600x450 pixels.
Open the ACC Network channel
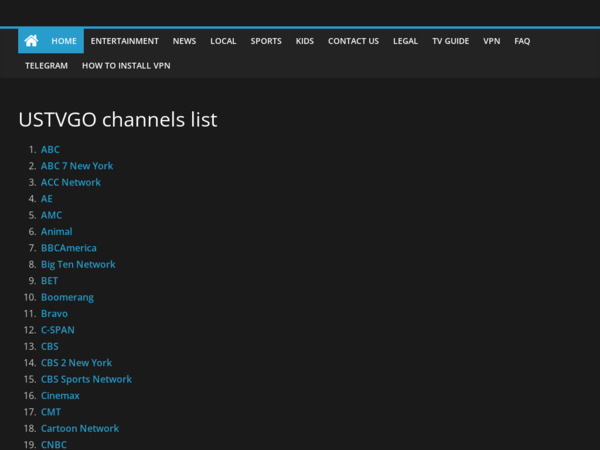pyautogui.click(x=71, y=182)
